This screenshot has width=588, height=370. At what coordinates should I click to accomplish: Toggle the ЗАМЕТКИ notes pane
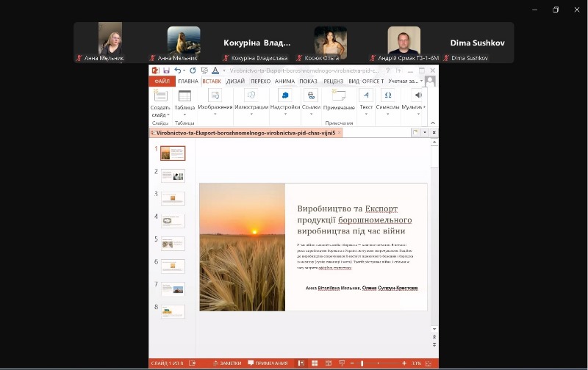[x=226, y=363]
